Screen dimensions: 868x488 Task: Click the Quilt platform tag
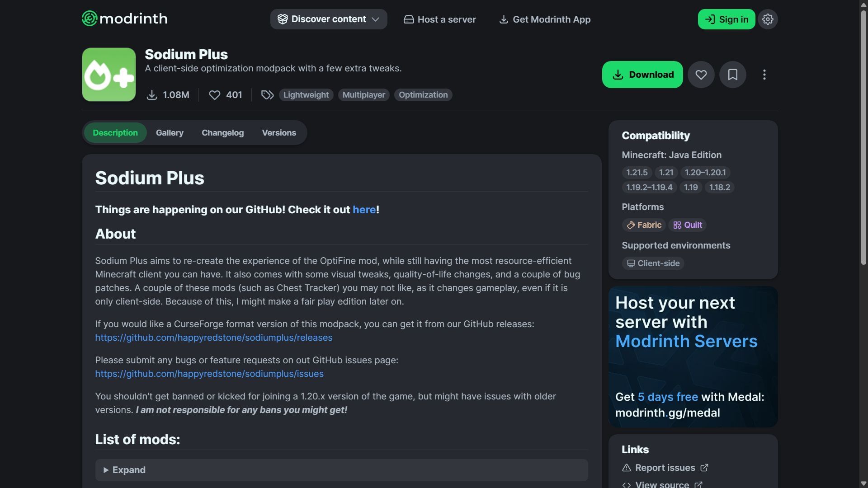point(688,225)
